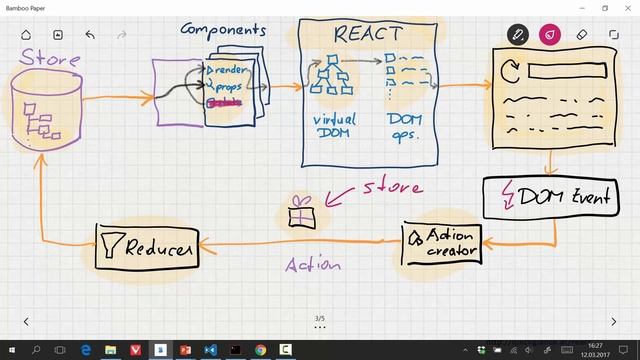Image resolution: width=640 pixels, height=360 pixels.
Task: Open Task View on the taskbar
Action: click(x=60, y=350)
